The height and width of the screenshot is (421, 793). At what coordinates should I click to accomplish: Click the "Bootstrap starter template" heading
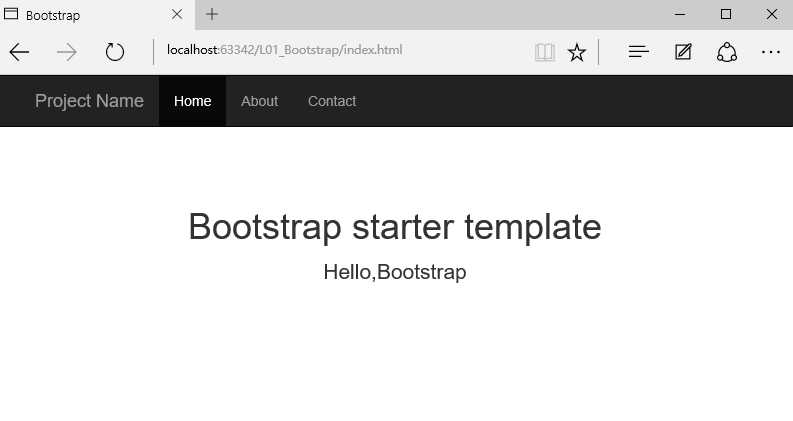(x=395, y=226)
